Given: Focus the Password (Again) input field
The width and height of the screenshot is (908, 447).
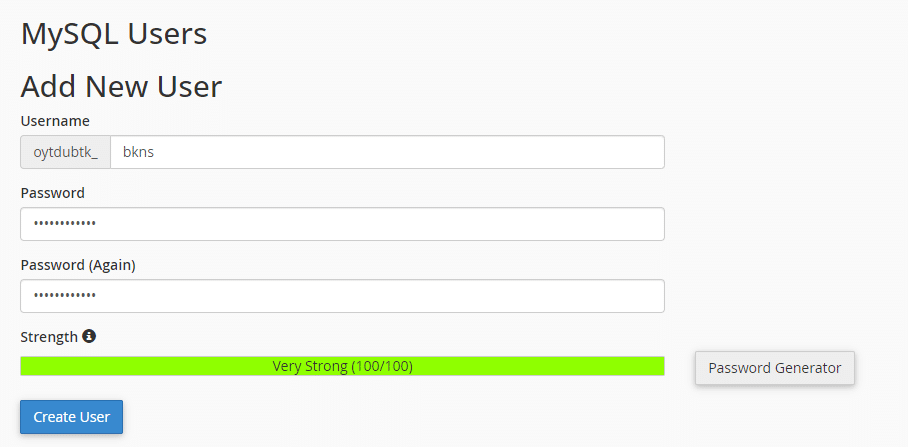Looking at the screenshot, I should pos(342,296).
